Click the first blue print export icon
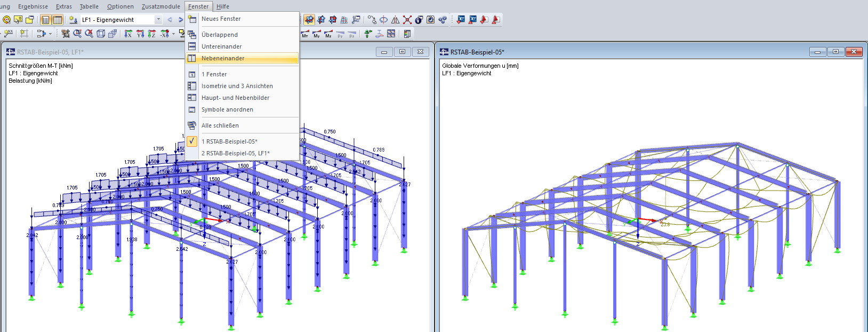The width and height of the screenshot is (868, 332). point(461,20)
